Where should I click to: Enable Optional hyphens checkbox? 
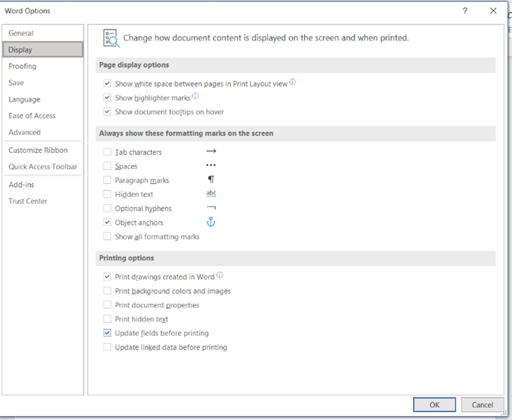pos(107,208)
